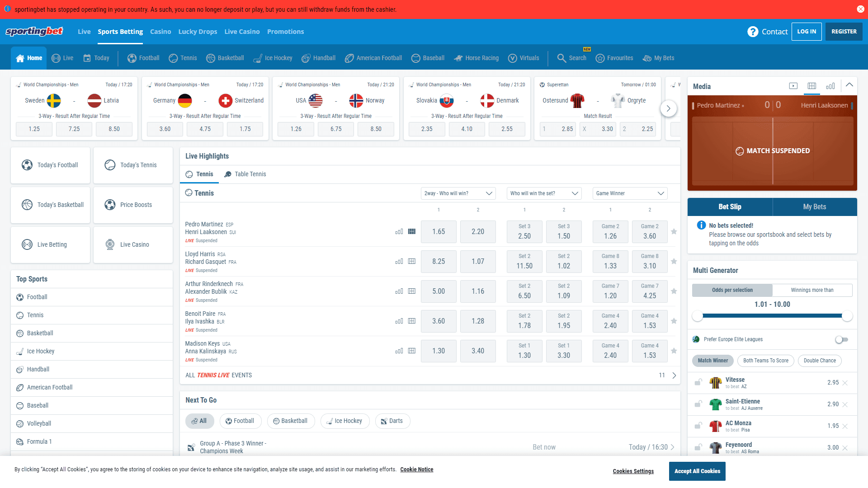868x488 pixels.
Task: Click right handle of odds range slider
Action: pyautogui.click(x=847, y=316)
